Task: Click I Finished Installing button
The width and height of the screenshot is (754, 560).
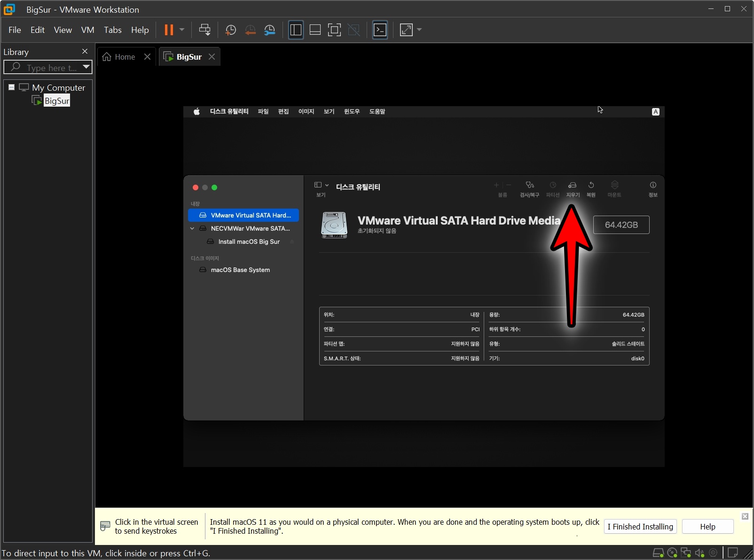Action: coord(640,527)
